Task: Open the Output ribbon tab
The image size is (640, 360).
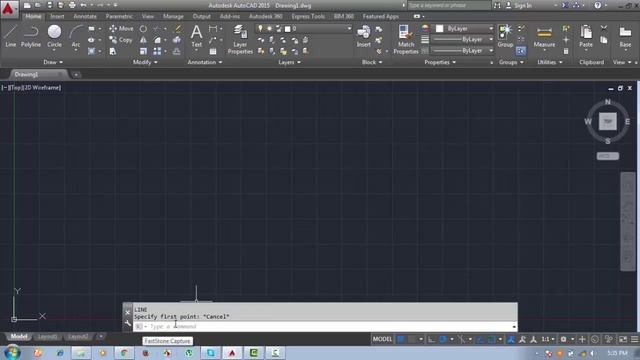Action: pos(202,16)
